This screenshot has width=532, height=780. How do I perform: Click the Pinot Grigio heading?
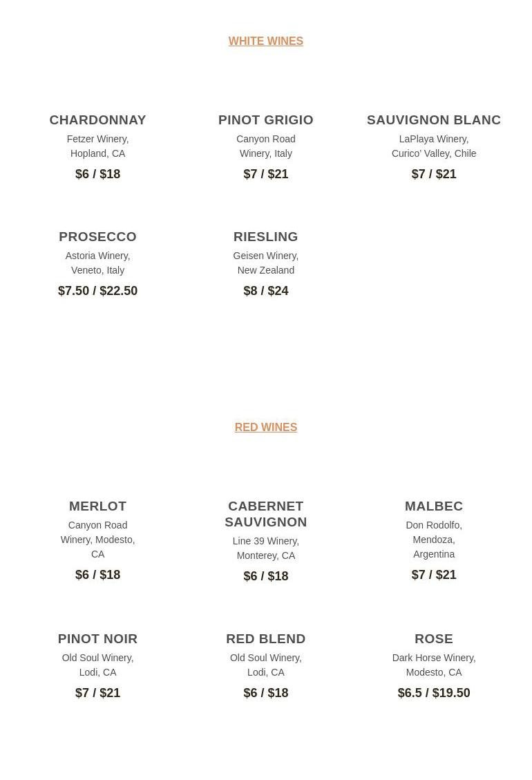(x=265, y=120)
